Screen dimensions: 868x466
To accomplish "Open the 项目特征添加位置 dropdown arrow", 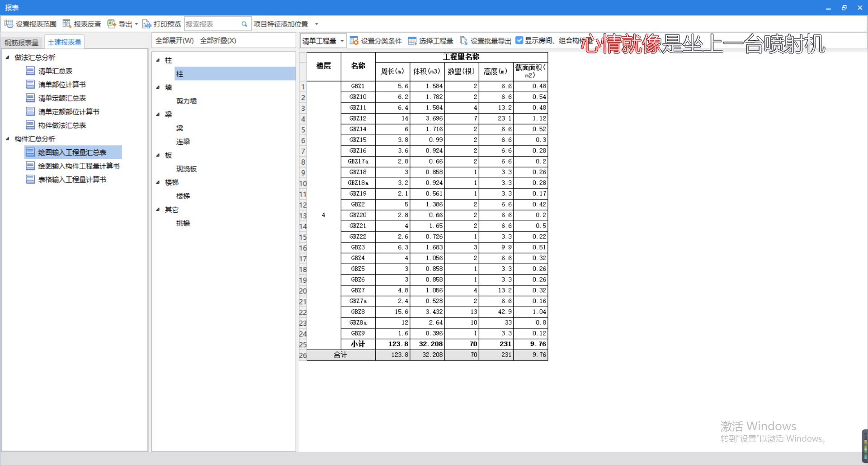I will coord(316,24).
